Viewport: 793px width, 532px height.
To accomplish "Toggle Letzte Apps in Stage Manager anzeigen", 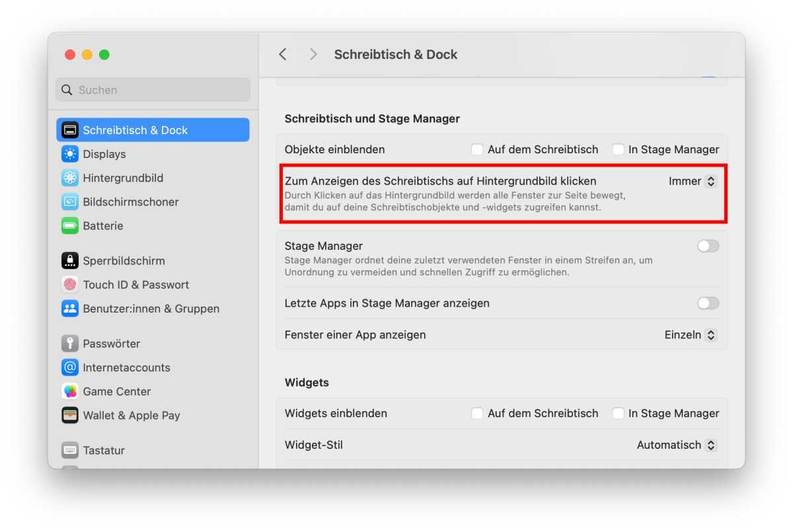I will coord(708,303).
